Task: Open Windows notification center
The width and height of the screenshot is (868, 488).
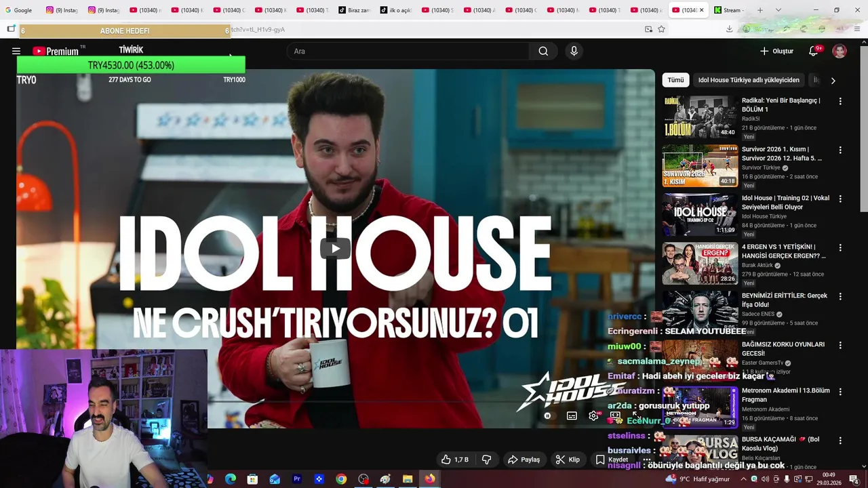Action: point(854,479)
